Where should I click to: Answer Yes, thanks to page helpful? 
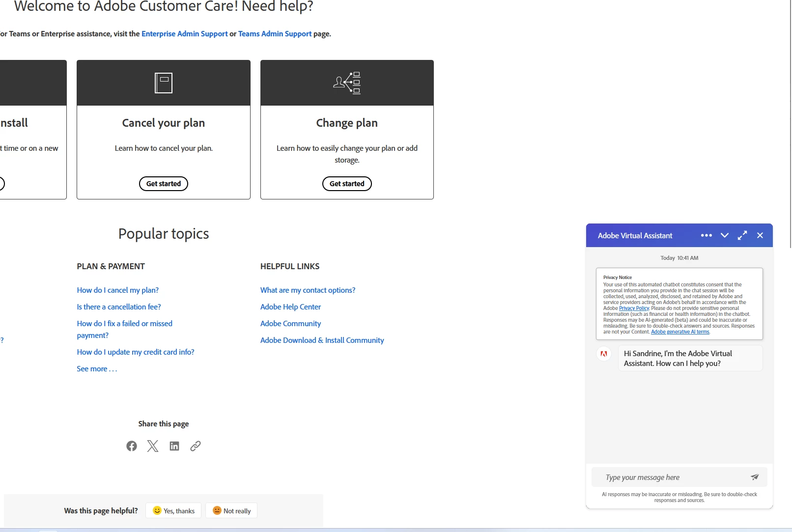pos(173,511)
